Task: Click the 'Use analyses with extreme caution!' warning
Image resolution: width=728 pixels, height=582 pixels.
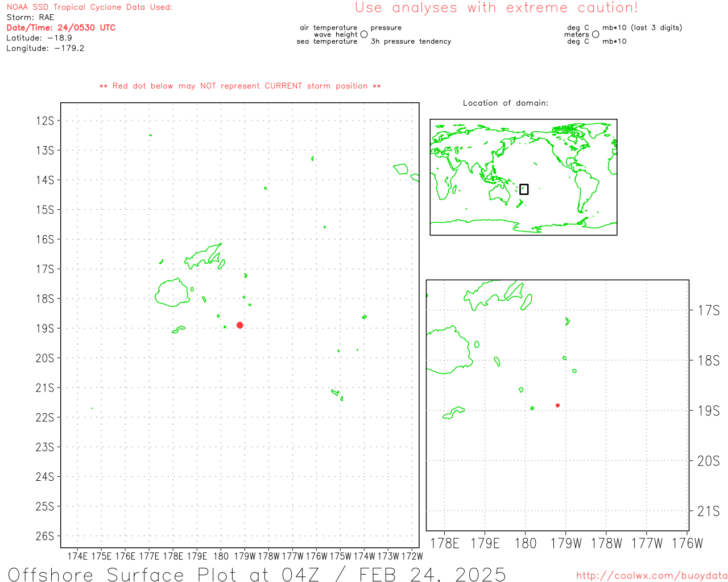Action: click(497, 7)
